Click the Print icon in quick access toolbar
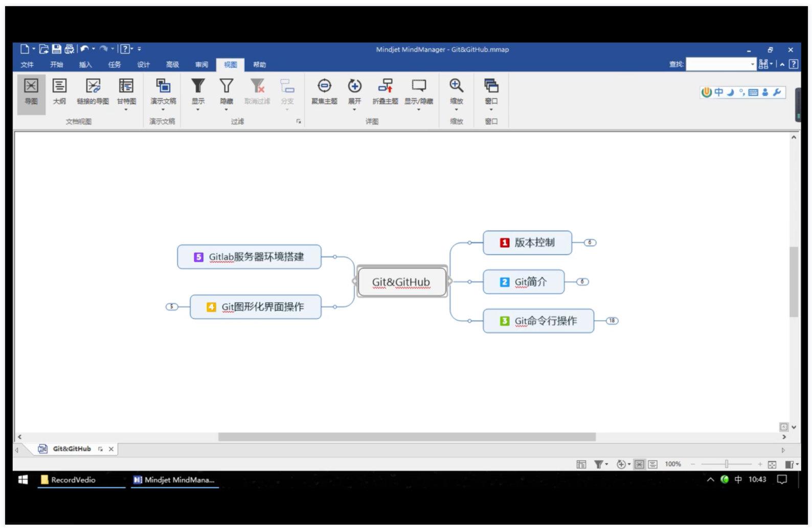 click(69, 49)
